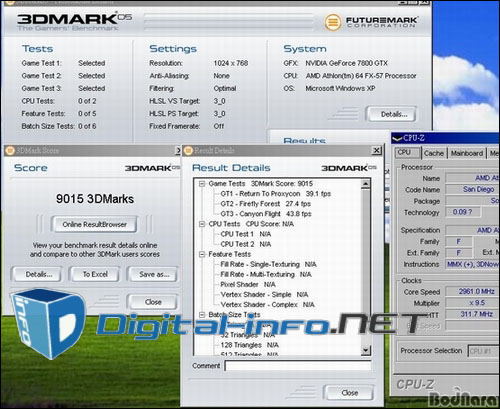Screen dimensions: 500x409
Task: Select the CPU tab in CPU-Z
Action: pyautogui.click(x=408, y=152)
